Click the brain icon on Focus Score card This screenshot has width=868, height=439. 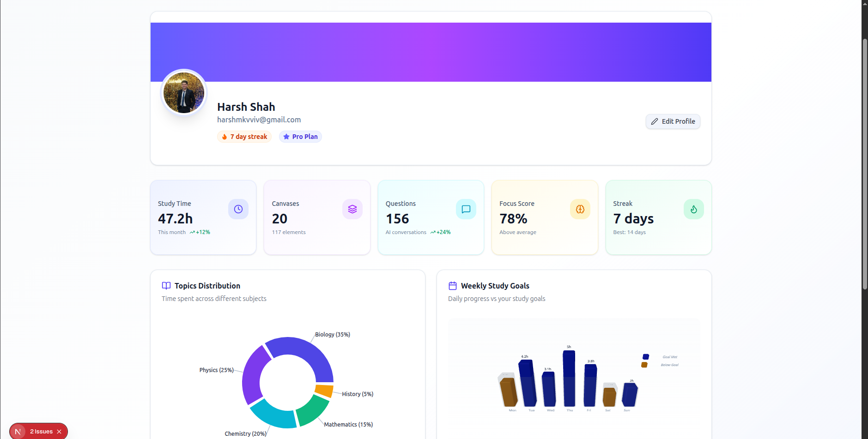pos(580,209)
